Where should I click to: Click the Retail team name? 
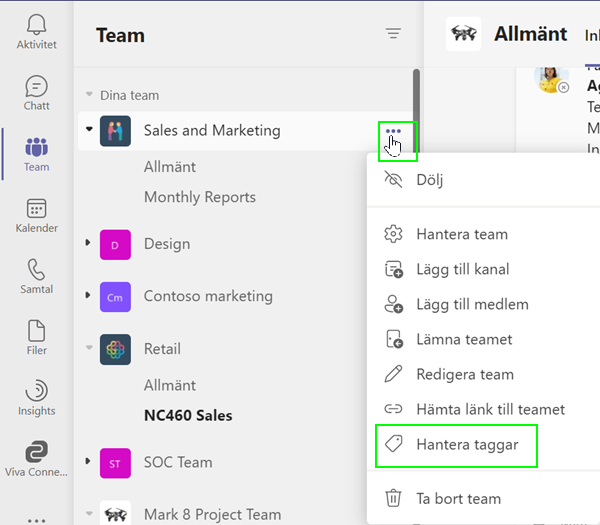(x=162, y=349)
